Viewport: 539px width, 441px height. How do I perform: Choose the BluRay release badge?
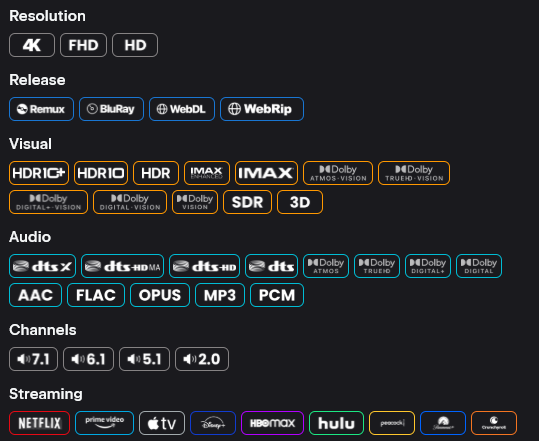111,109
